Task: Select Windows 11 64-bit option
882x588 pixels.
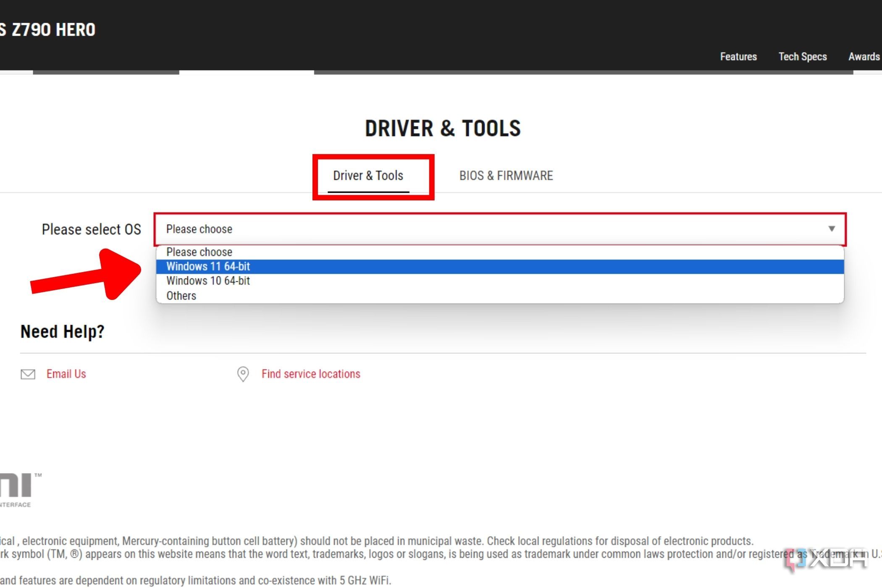Action: 208,266
